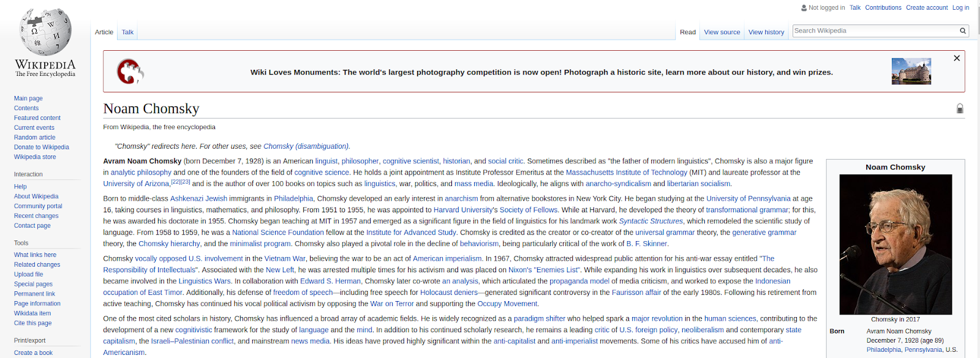Open the paradigm shifter link
This screenshot has height=358, width=980.
coord(540,319)
